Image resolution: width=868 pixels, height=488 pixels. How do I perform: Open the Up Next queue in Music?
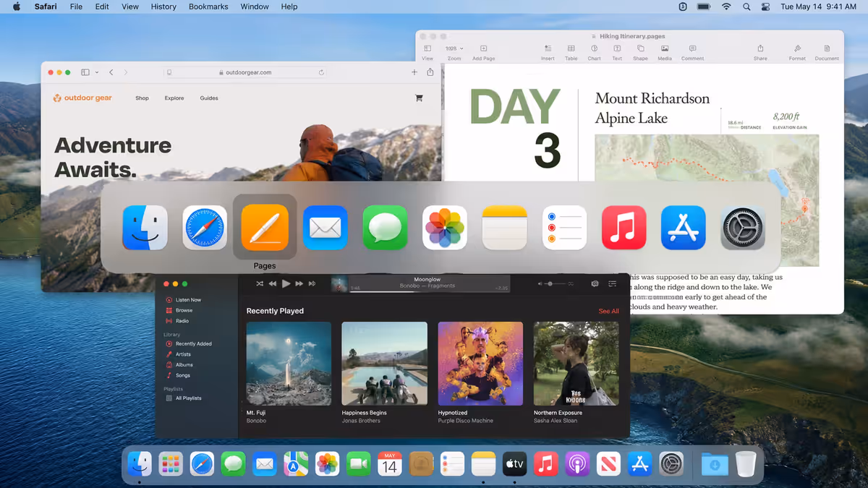coord(613,284)
